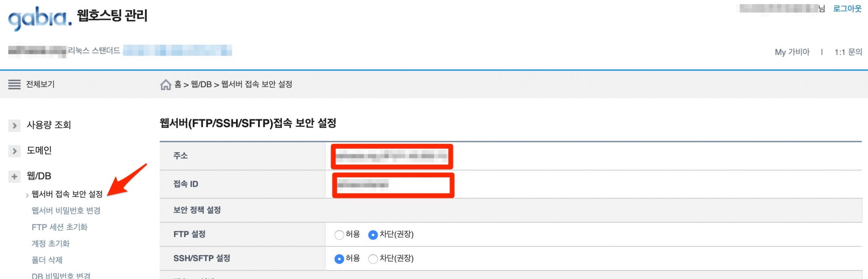Collapse the 웹/DB plus expander
The height and width of the screenshot is (279, 868).
coord(14,176)
